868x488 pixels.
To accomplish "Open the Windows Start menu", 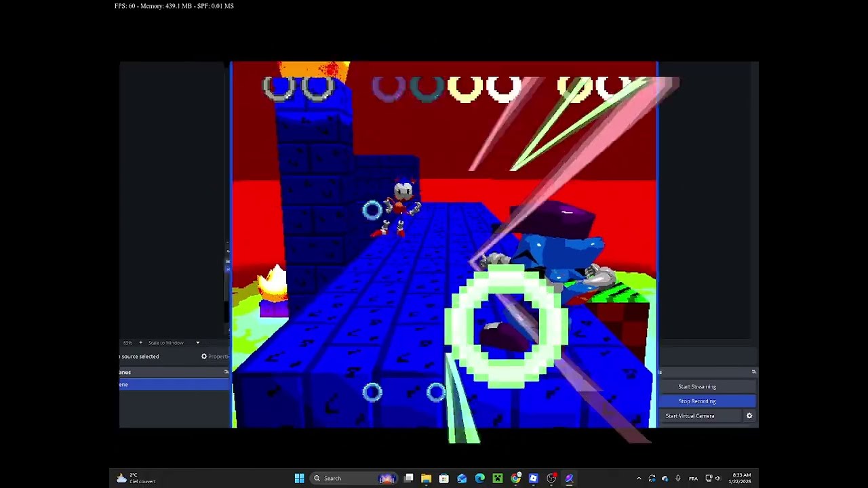I will point(299,479).
